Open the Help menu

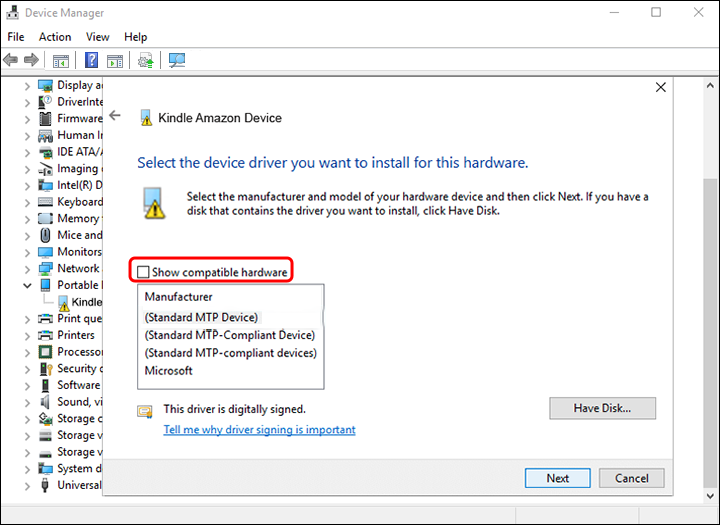click(135, 37)
